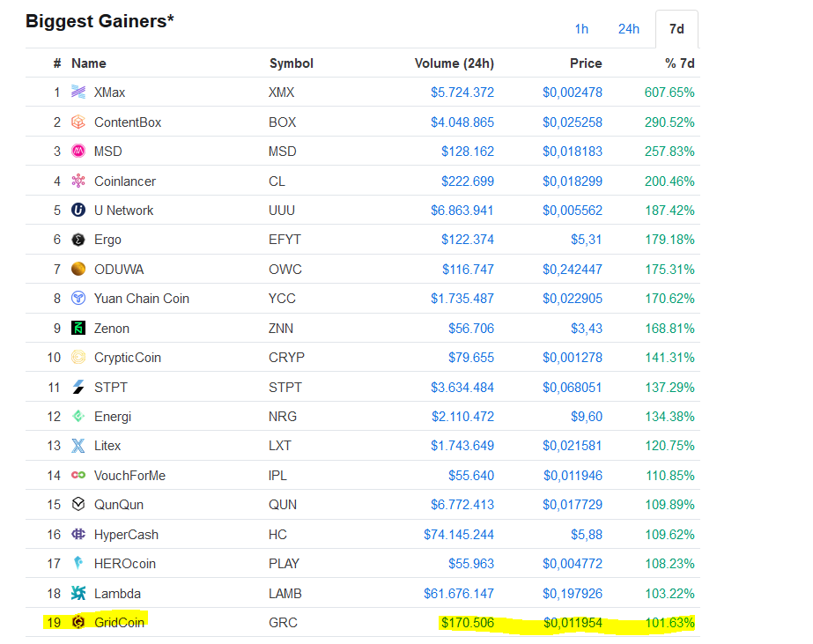Viewport: 813px width, 644px height.
Task: Click the QunQun coin logo icon
Action: point(78,504)
